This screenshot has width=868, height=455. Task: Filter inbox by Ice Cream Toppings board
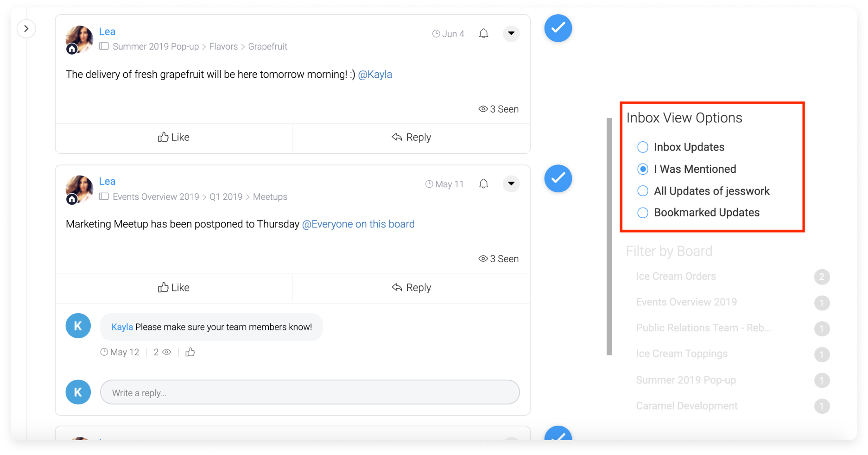point(682,354)
